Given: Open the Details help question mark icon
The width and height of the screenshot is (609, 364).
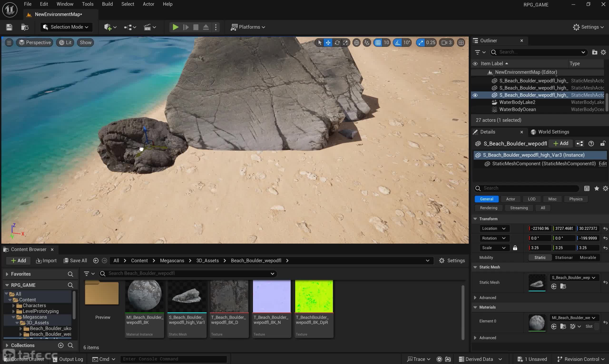Looking at the screenshot, I should coord(591,143).
